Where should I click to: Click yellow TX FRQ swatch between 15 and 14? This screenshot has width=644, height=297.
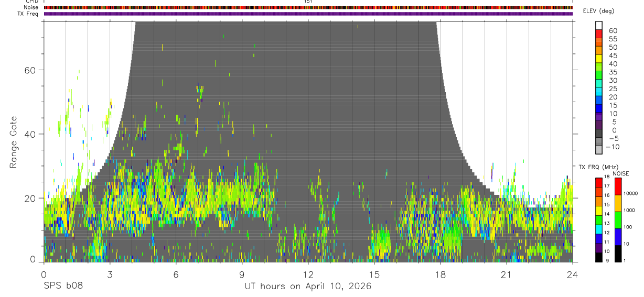pyautogui.click(x=599, y=210)
